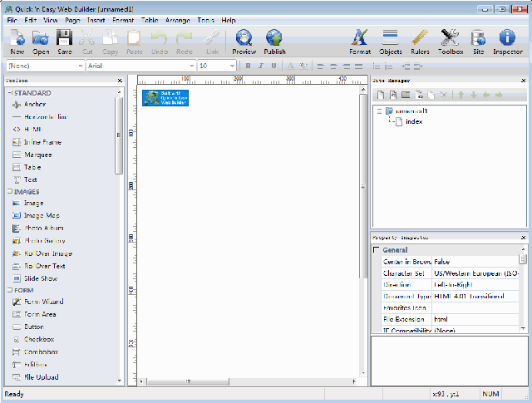Select the Photo Album tool

click(37, 228)
